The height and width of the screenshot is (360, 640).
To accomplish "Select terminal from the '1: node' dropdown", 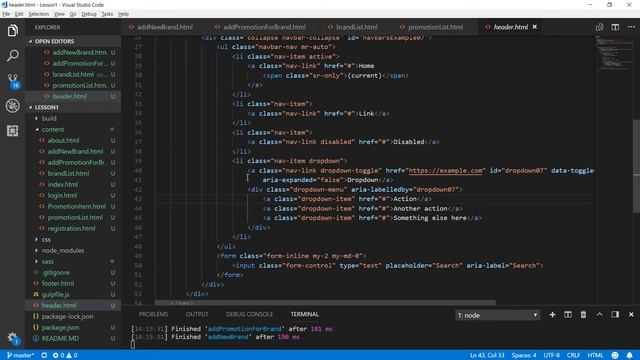I will point(498,315).
